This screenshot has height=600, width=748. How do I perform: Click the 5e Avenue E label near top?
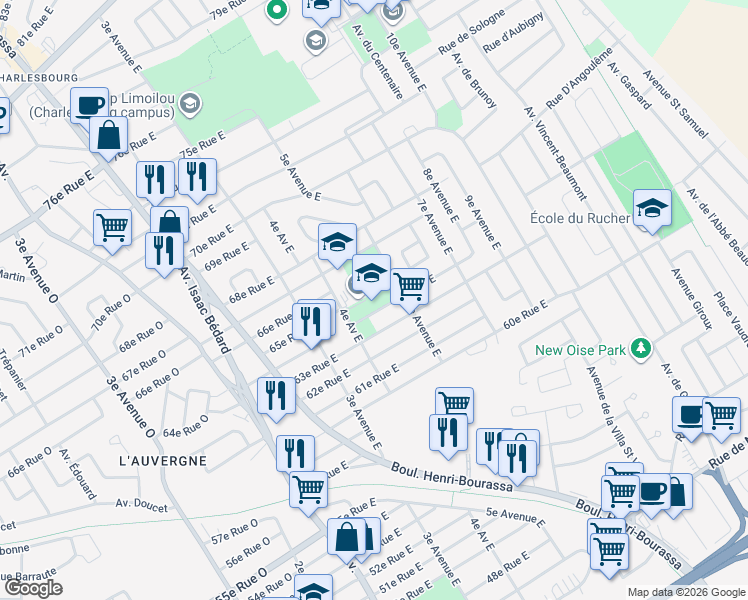(300, 177)
